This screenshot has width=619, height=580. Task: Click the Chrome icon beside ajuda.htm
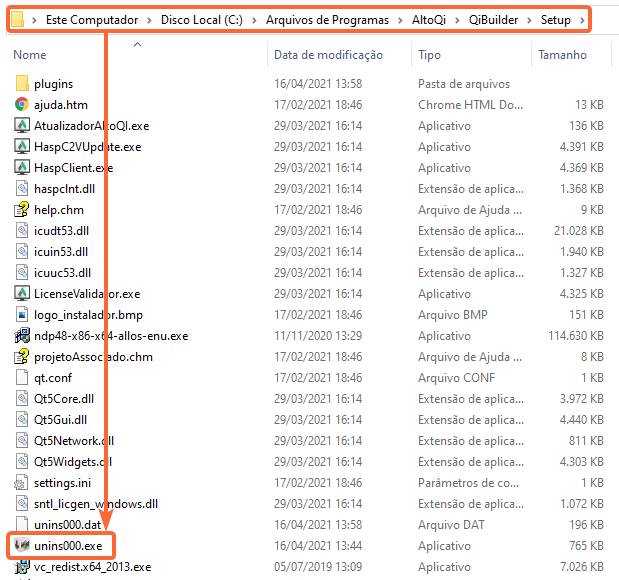(x=22, y=105)
